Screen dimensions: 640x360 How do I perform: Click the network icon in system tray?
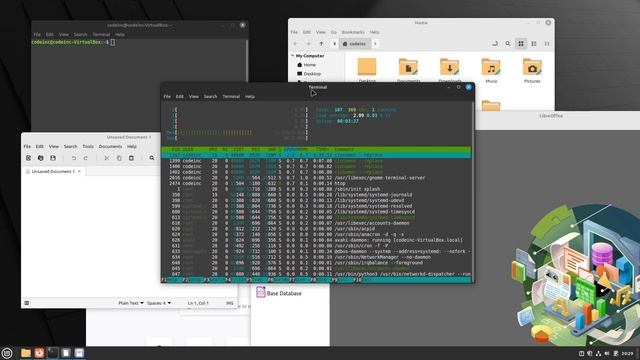pyautogui.click(x=598, y=353)
